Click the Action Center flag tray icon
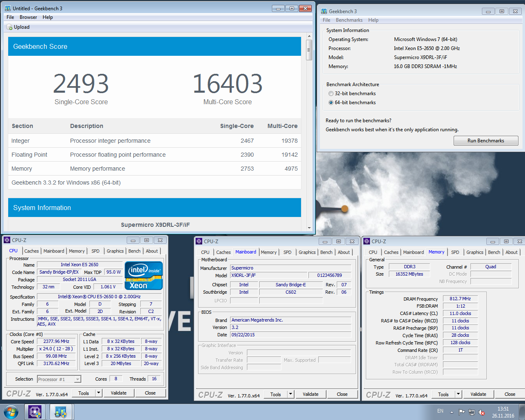525x420 pixels. (462, 412)
